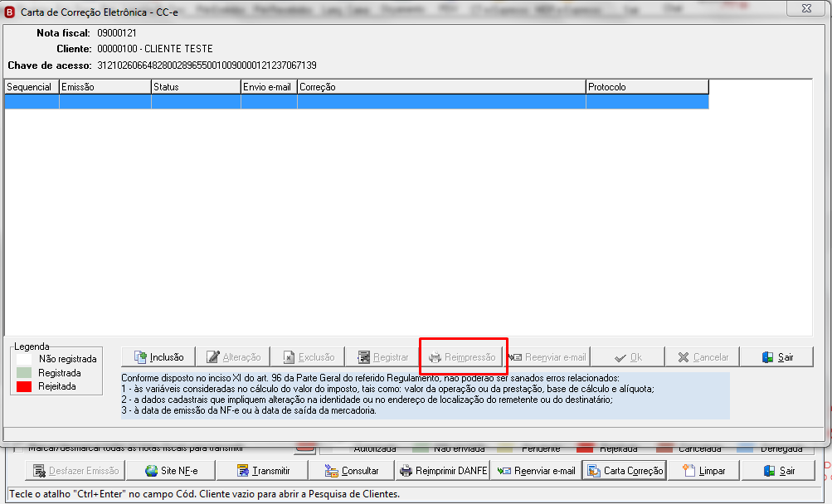Click the red Rejeitada legend swatch

pyautogui.click(x=24, y=387)
